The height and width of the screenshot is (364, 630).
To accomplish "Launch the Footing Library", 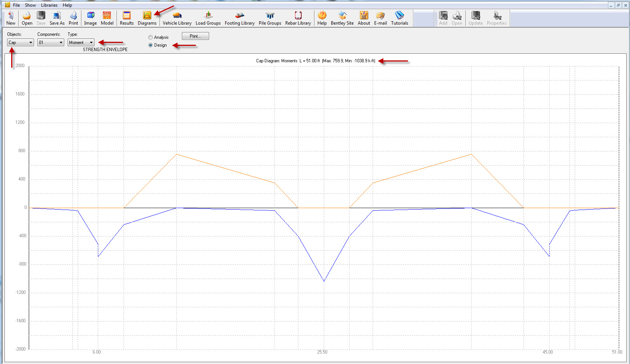I will tap(239, 18).
